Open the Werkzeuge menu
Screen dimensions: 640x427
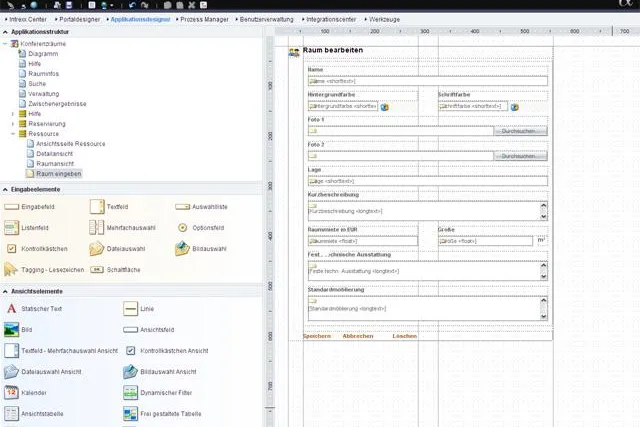382,19
